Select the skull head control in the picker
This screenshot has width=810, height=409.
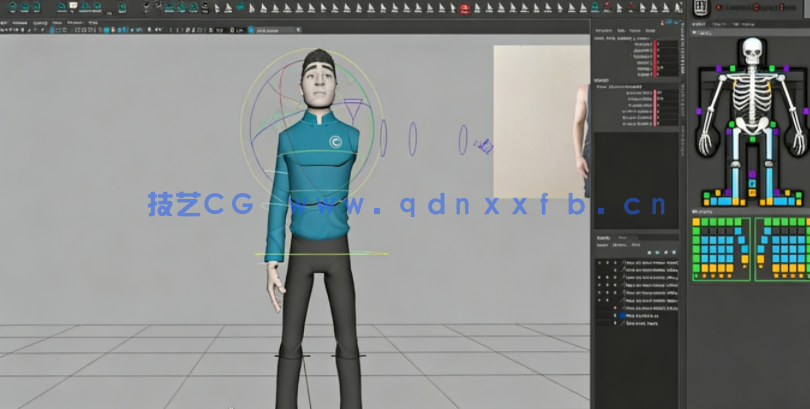(751, 50)
